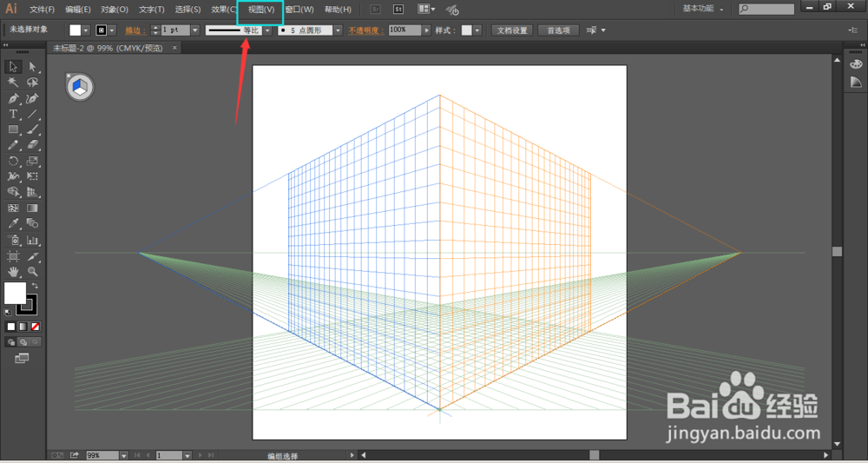This screenshot has height=463, width=868.
Task: Expand the opacity 100% arrow
Action: coord(426,30)
